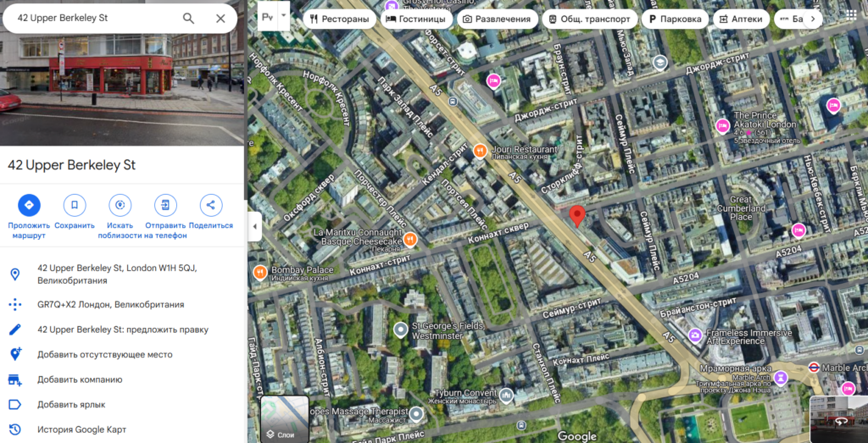
Task: Click the Искать поблизости nearby icon
Action: 120,205
